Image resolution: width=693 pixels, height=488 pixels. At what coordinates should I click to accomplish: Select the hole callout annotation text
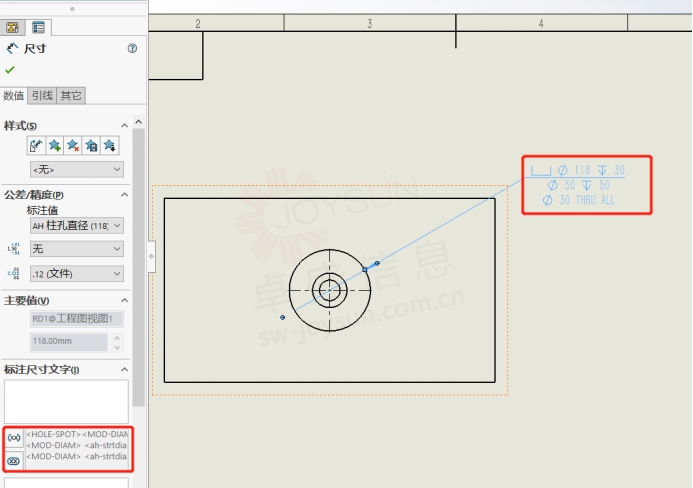tap(586, 185)
